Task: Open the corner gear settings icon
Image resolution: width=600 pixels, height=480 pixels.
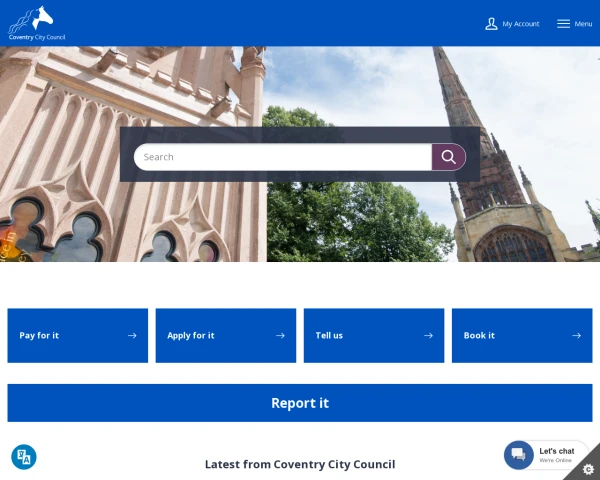Action: click(x=589, y=469)
